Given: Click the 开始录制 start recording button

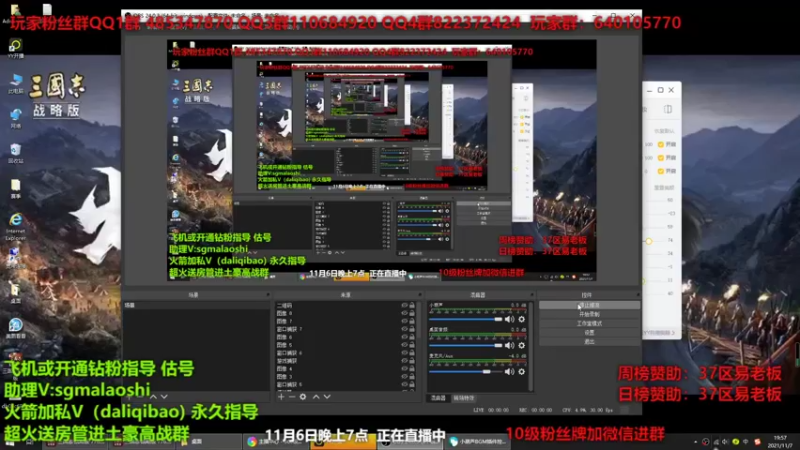Looking at the screenshot, I should [x=589, y=314].
